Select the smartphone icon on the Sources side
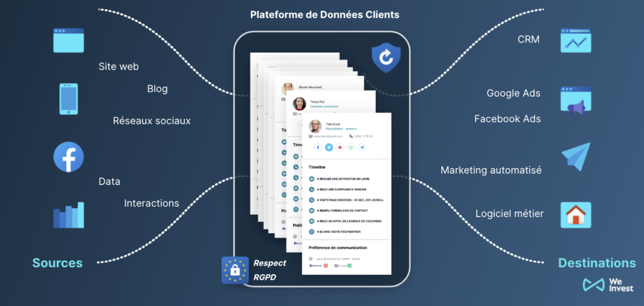 (x=68, y=99)
